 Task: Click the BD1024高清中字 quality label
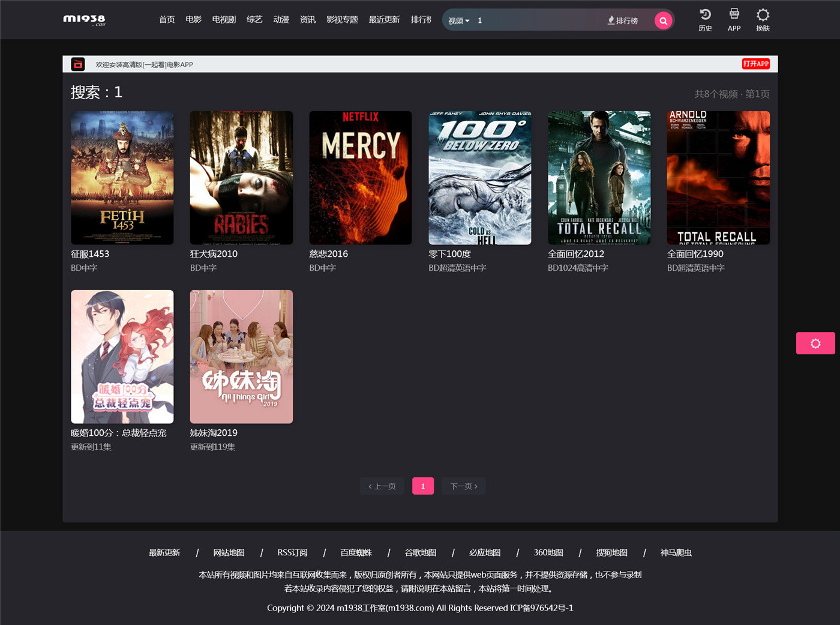coord(578,268)
